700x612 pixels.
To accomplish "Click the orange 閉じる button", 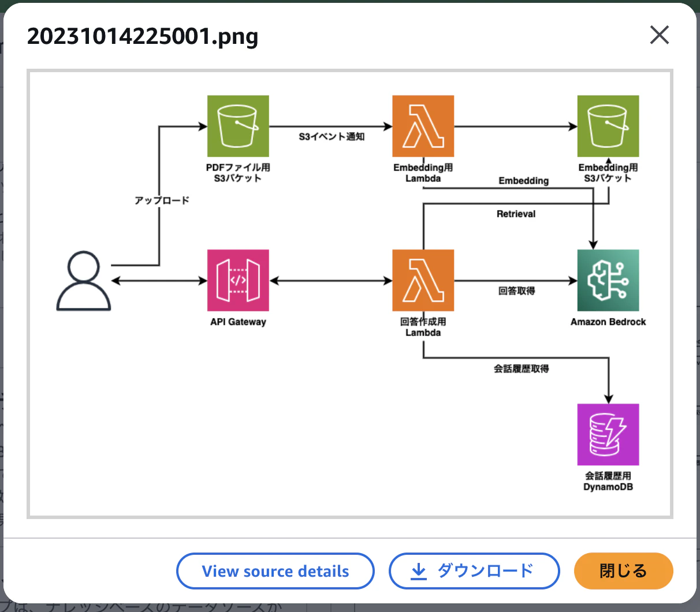I will pyautogui.click(x=624, y=571).
